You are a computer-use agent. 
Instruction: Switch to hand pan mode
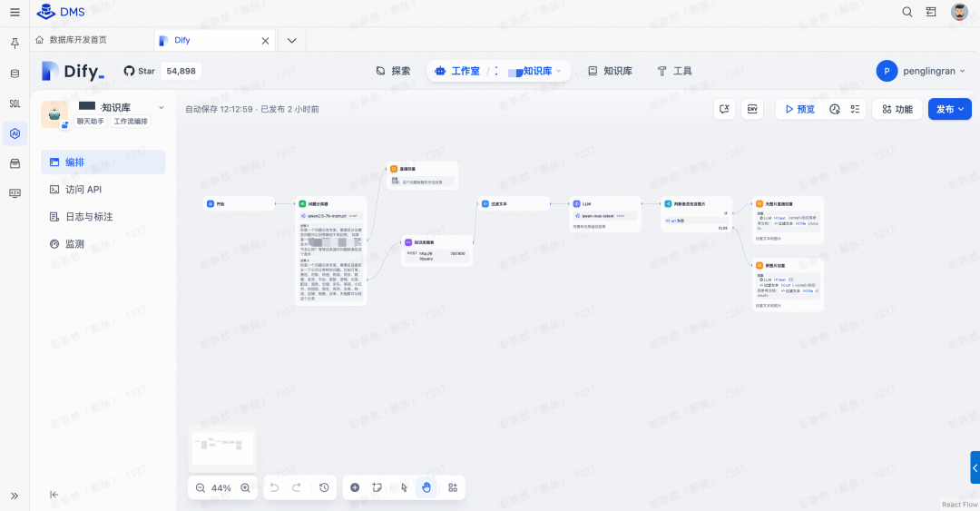(426, 488)
